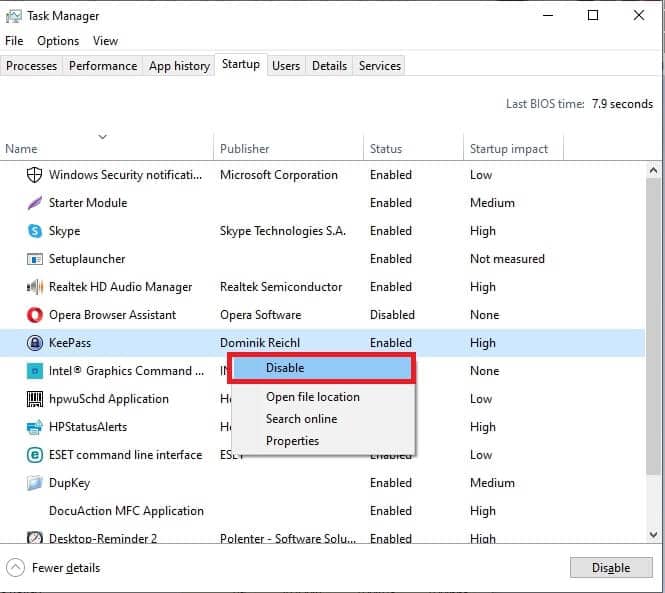Click the Setuplauncher icon

click(34, 259)
